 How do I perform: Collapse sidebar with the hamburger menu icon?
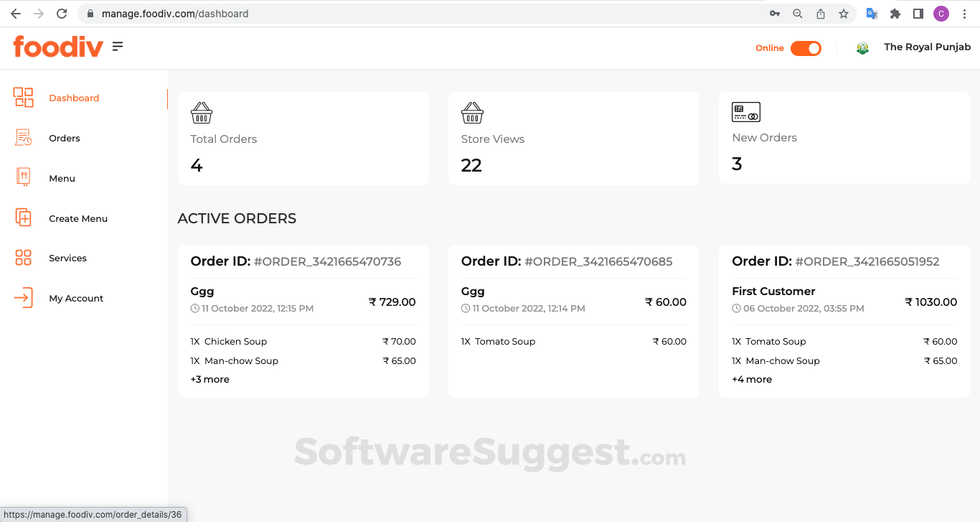118,47
